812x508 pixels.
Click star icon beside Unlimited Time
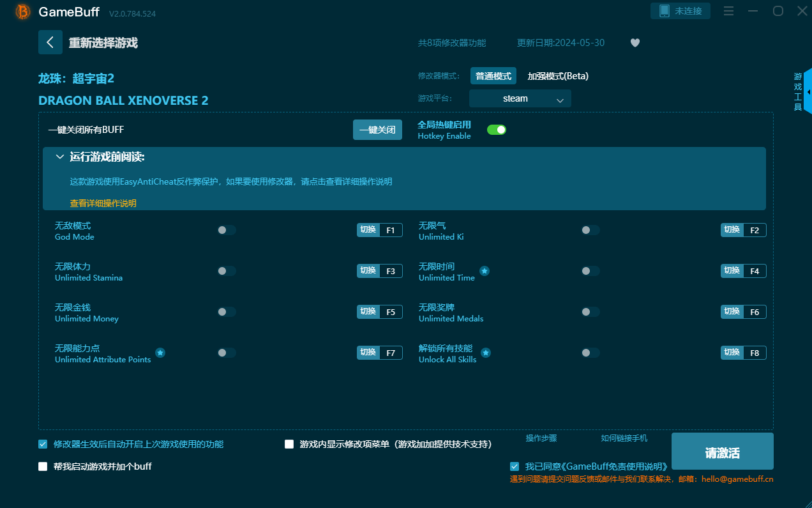coord(485,271)
